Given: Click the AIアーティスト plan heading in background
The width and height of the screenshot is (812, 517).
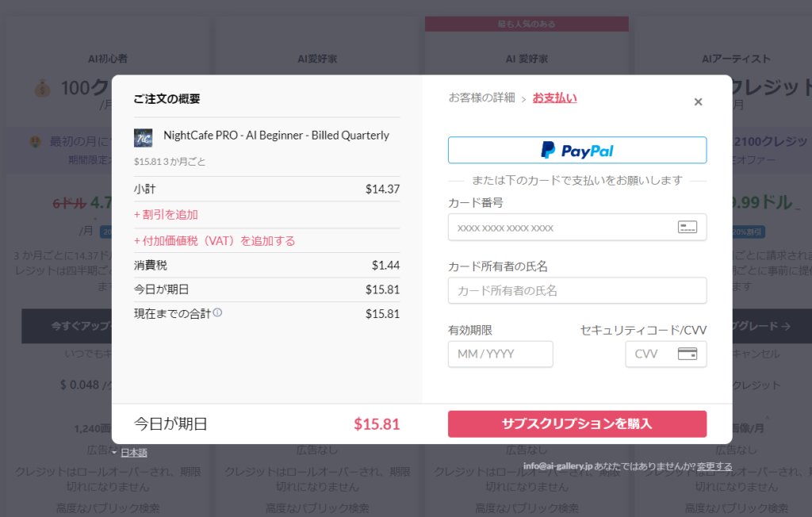Looking at the screenshot, I should click(736, 59).
